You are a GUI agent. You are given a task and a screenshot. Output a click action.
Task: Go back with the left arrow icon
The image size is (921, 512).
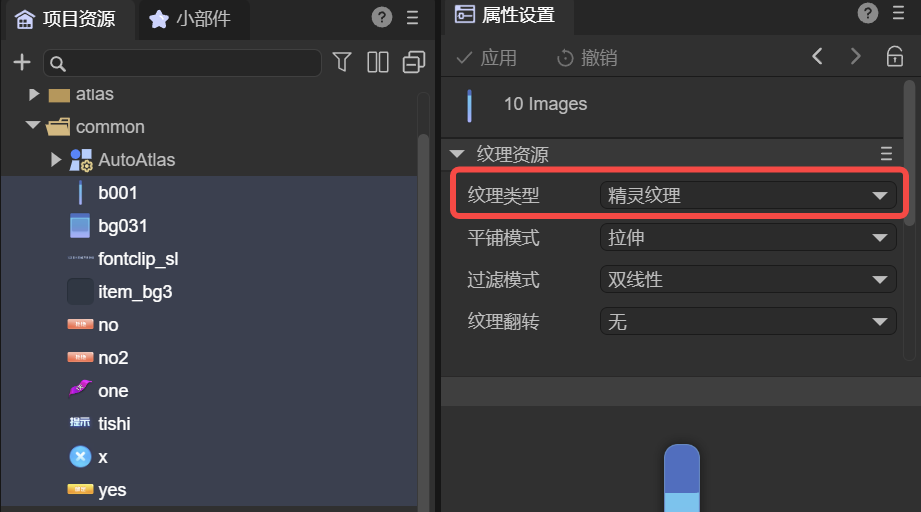pos(818,57)
